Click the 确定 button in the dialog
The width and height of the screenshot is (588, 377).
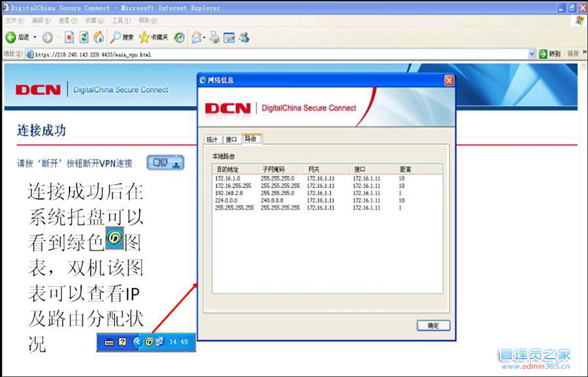click(433, 326)
